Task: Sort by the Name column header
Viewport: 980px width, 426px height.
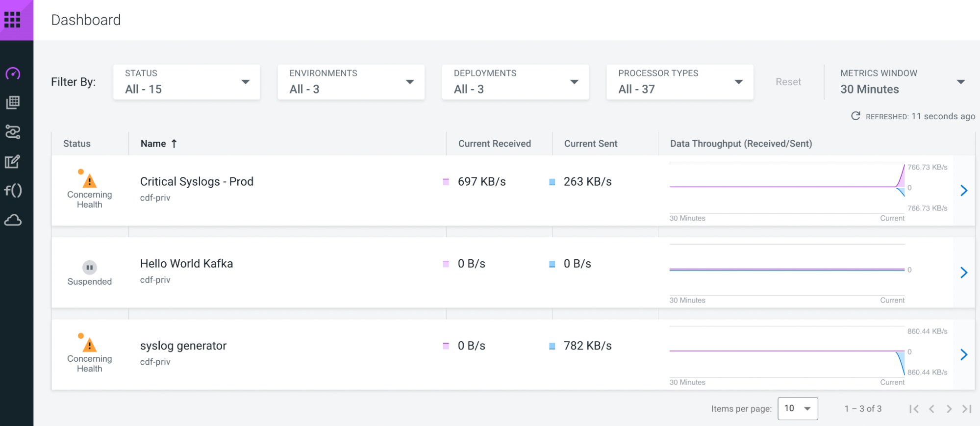Action: [x=153, y=144]
